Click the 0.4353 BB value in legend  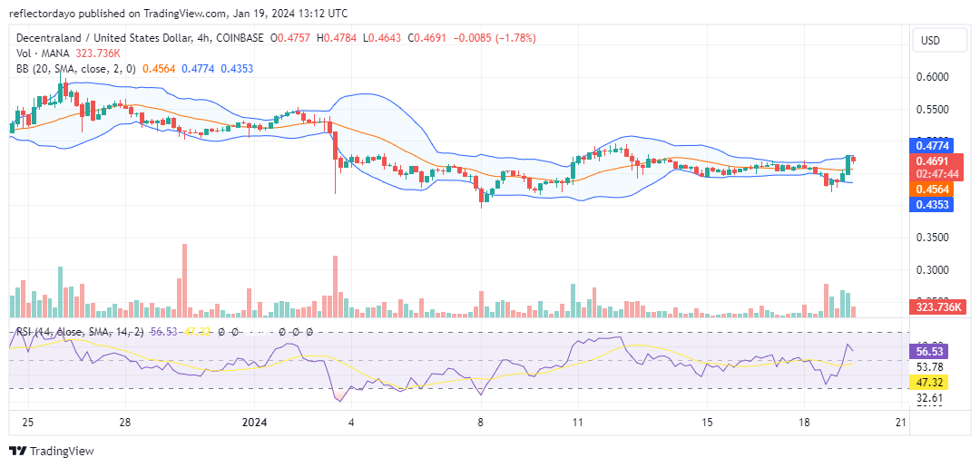[x=237, y=69]
